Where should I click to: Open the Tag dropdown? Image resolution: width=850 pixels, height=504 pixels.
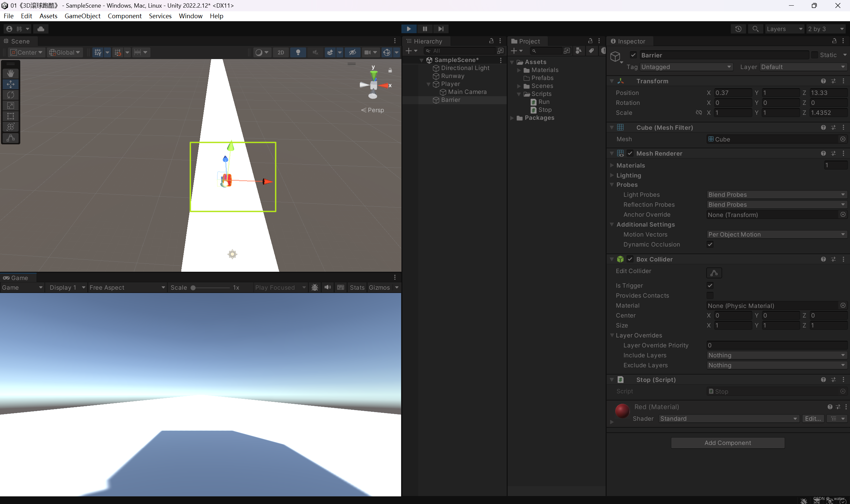pyautogui.click(x=686, y=67)
